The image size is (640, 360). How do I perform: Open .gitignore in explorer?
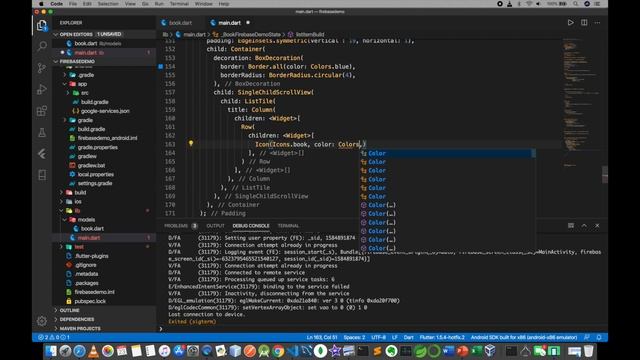click(x=85, y=265)
